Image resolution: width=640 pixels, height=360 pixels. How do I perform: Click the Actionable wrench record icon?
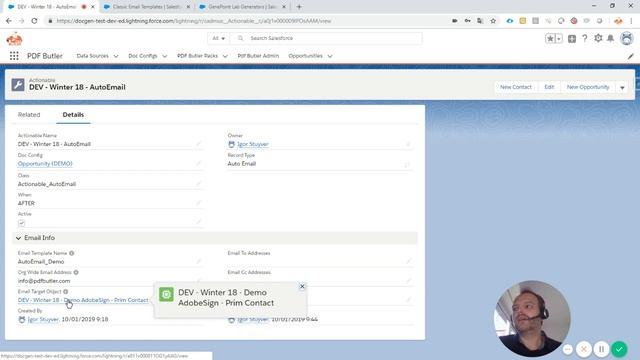pyautogui.click(x=18, y=84)
